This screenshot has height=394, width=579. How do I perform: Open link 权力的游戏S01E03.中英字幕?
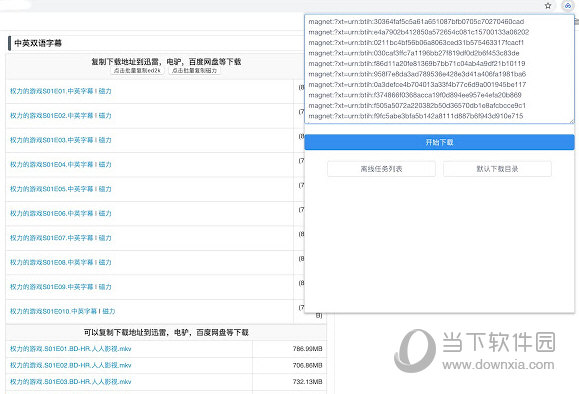coord(51,140)
